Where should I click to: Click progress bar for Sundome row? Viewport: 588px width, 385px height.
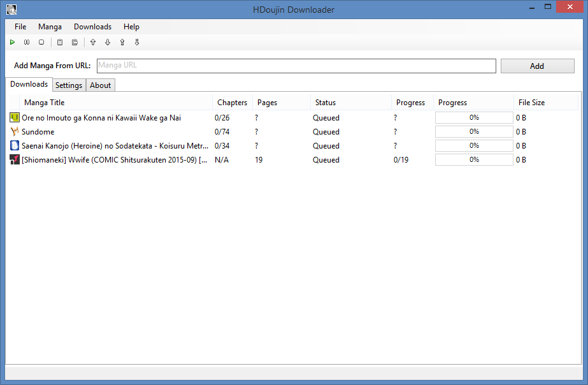coord(474,131)
